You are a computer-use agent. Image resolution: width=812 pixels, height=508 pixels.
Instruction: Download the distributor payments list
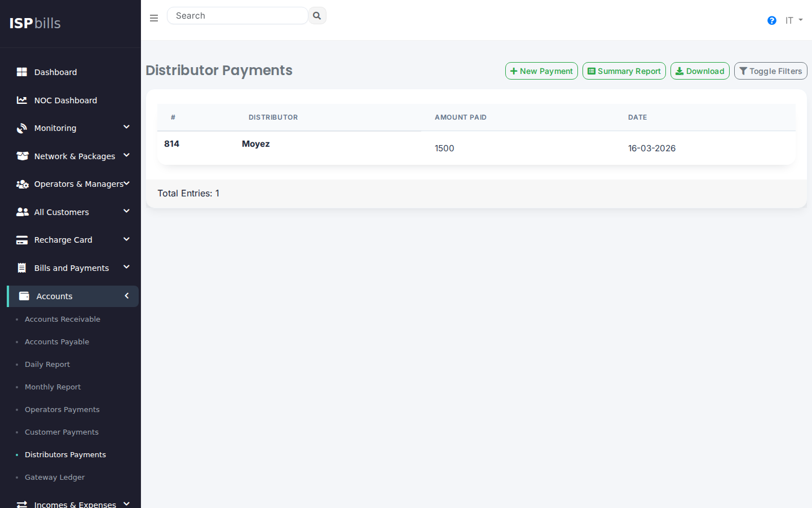click(x=700, y=71)
